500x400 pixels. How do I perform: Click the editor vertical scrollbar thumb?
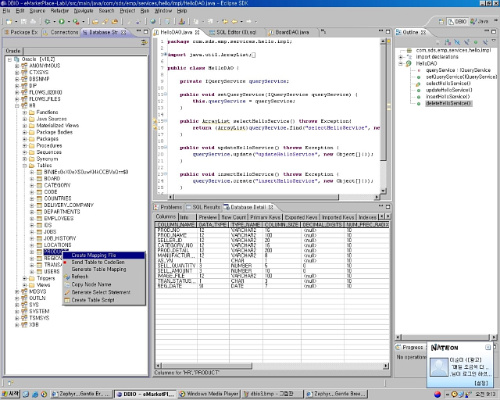coord(383,103)
